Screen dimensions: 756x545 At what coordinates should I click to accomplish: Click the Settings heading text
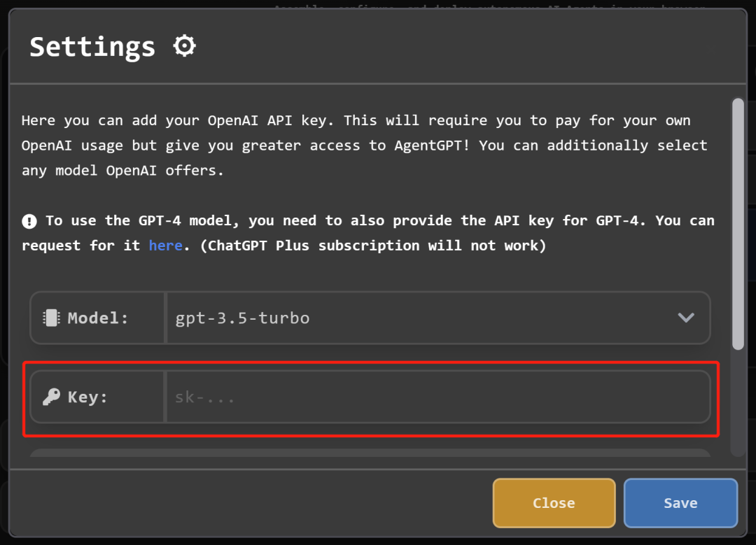(92, 47)
